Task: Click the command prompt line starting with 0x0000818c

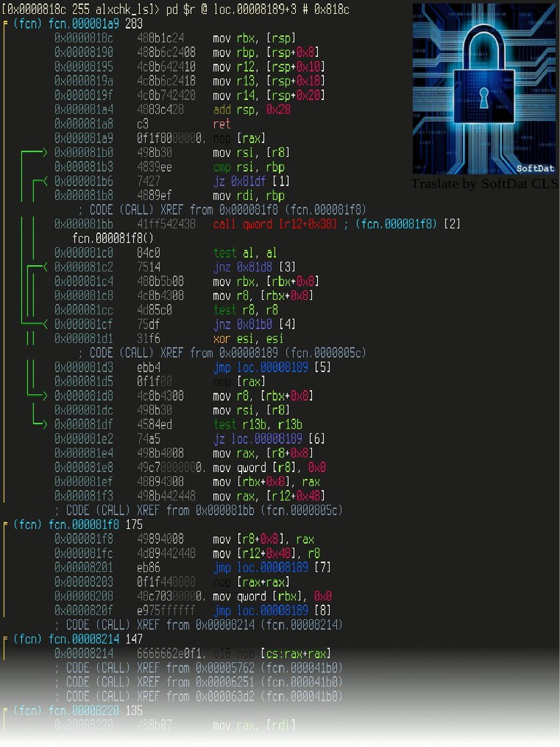Action: (175, 9)
